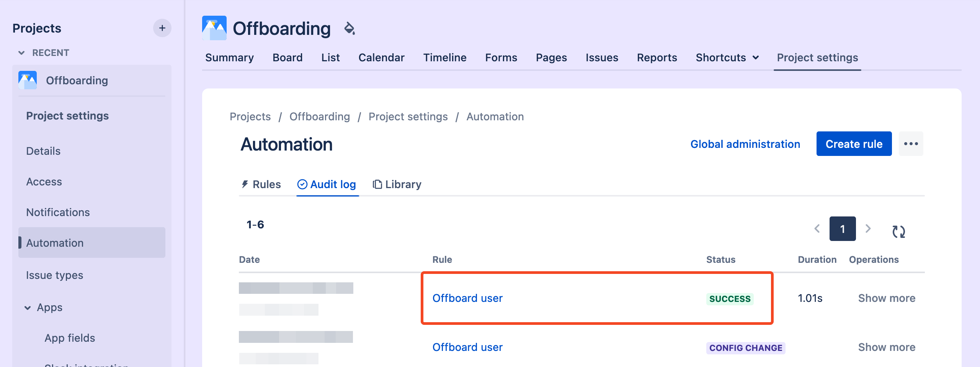Show more for the CONFIG CHANGE entry
This screenshot has height=367, width=980.
click(887, 347)
